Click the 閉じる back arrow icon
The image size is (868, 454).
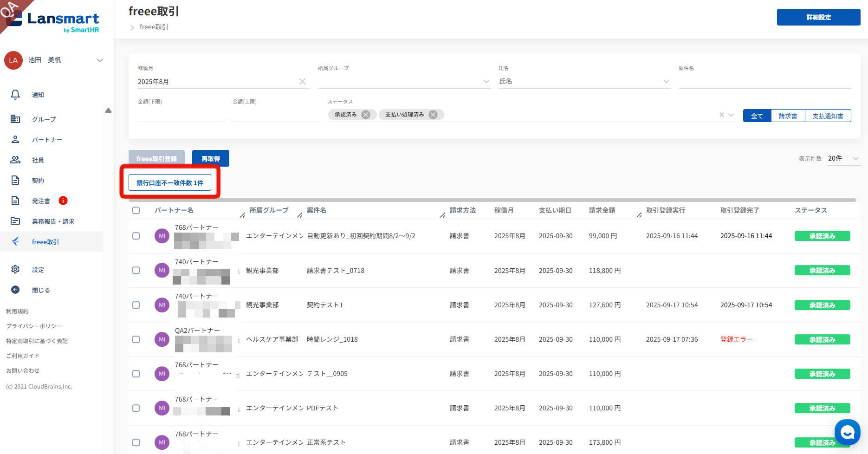coord(15,290)
